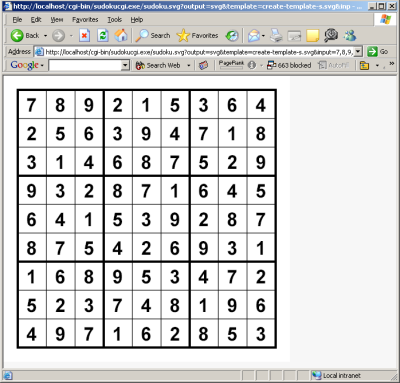Screen dimensions: 400x383
Task: Click the 663 blocked popup blocker button
Action: [x=289, y=65]
